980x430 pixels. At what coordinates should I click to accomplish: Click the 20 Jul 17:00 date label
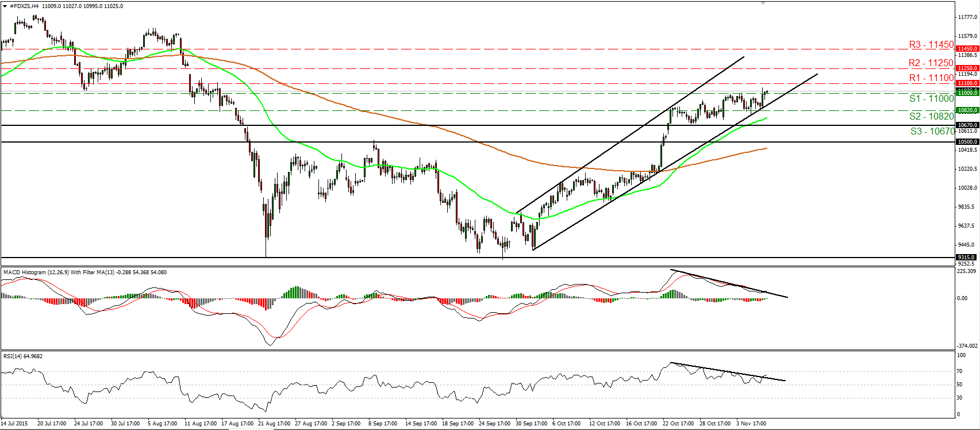tap(52, 424)
